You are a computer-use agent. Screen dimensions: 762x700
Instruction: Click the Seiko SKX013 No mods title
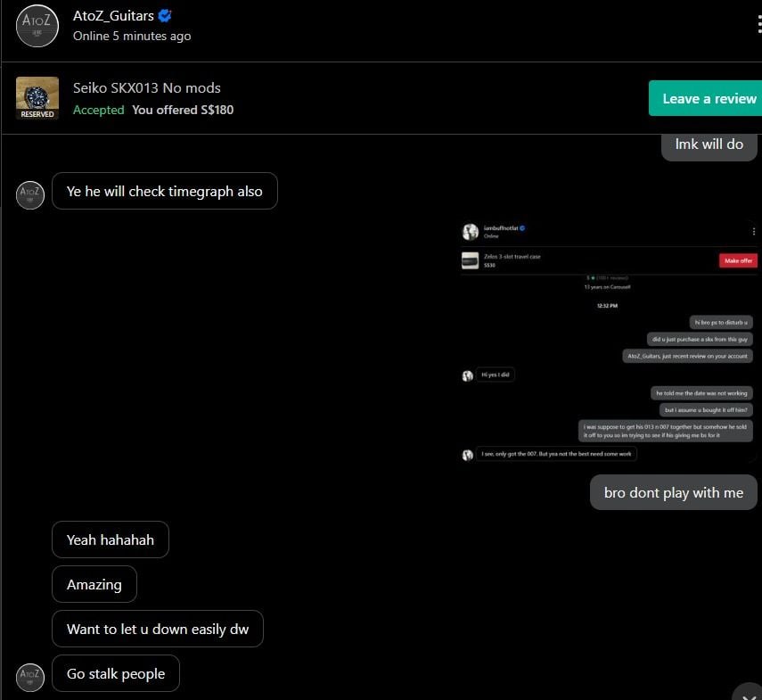click(147, 88)
